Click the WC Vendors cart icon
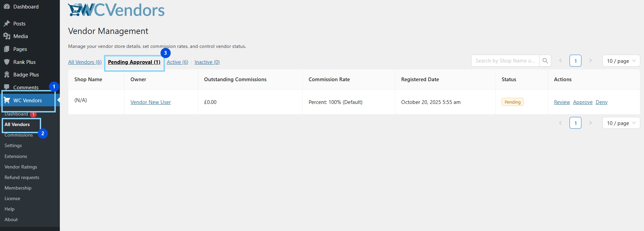Image resolution: width=644 pixels, height=231 pixels. 7,100
